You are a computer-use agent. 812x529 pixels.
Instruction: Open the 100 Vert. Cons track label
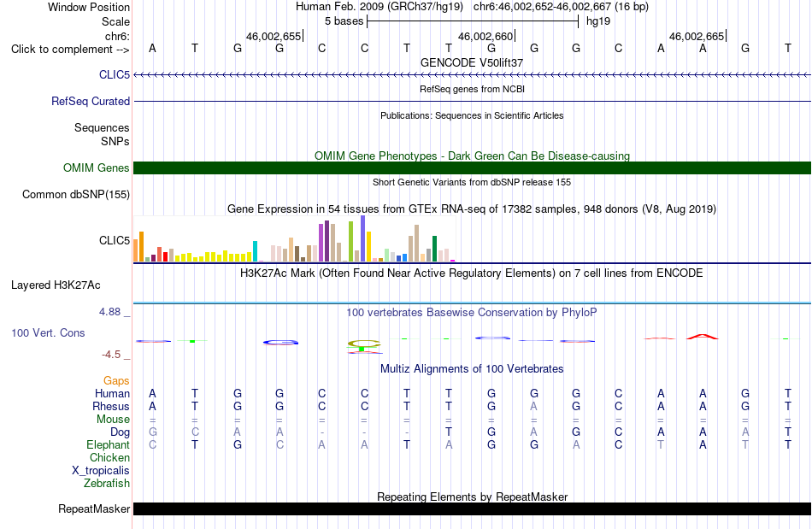click(x=48, y=332)
